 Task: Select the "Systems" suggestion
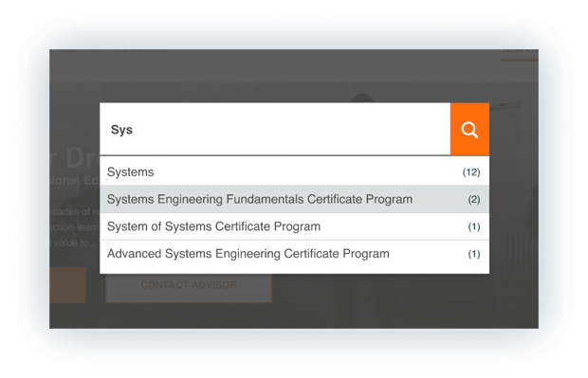[x=294, y=172]
